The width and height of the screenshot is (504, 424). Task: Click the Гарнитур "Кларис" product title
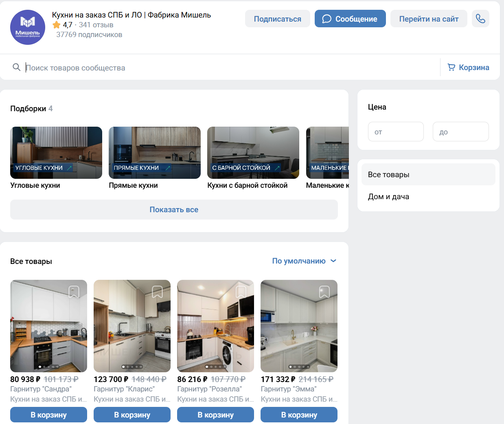124,389
